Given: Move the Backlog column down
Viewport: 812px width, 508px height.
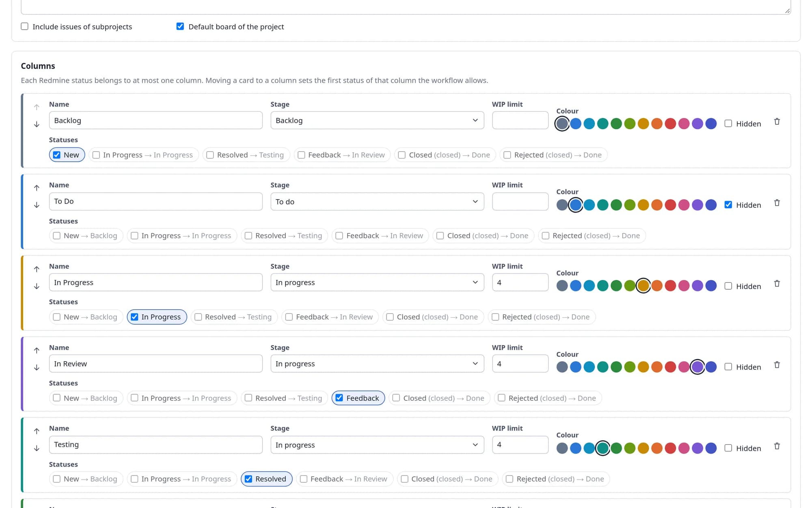Looking at the screenshot, I should point(37,124).
